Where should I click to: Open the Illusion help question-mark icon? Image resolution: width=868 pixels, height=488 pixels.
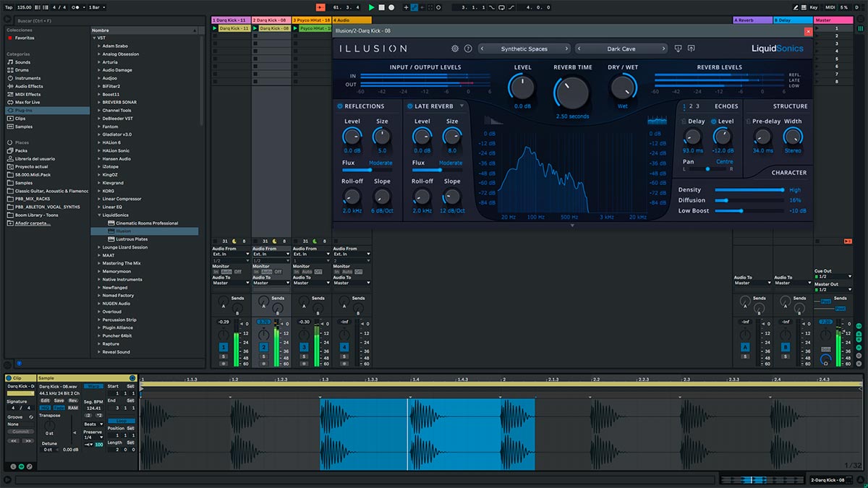click(x=468, y=48)
